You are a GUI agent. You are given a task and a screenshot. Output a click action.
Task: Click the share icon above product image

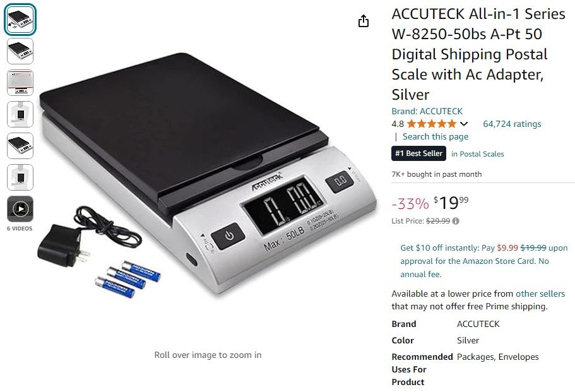[x=363, y=21]
